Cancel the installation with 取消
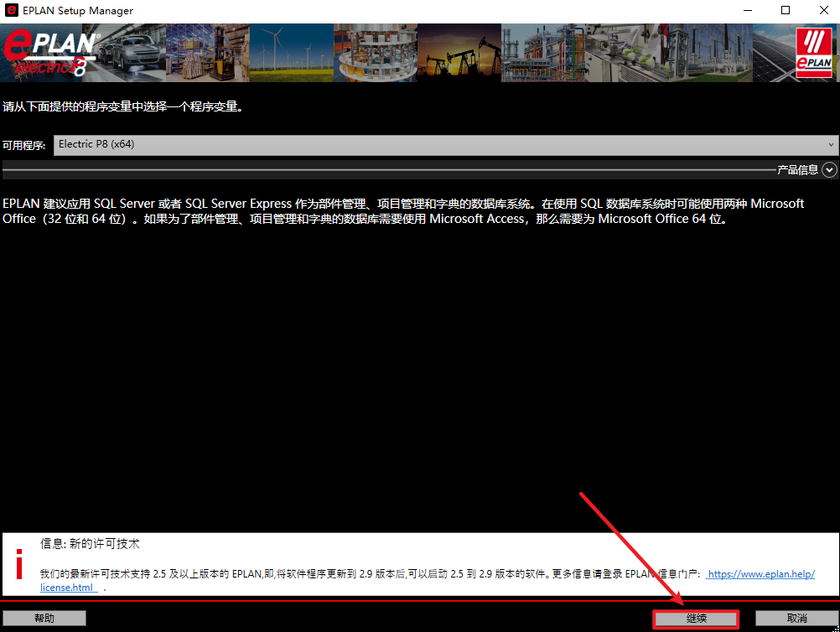Screen dimensions: 840x632 tap(796, 619)
